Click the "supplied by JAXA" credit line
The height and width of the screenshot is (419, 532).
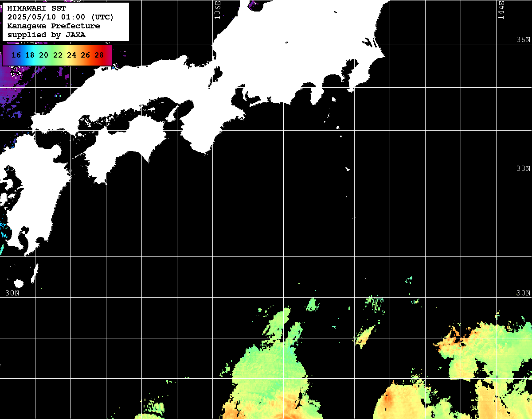pyautogui.click(x=47, y=35)
